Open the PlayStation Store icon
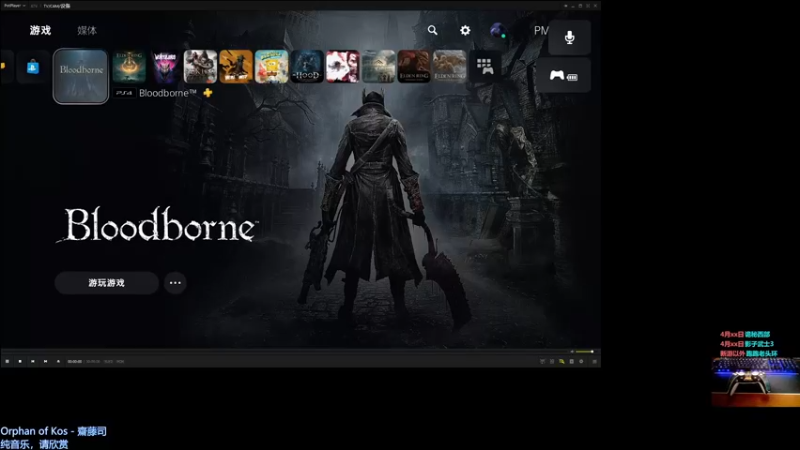 [33, 67]
